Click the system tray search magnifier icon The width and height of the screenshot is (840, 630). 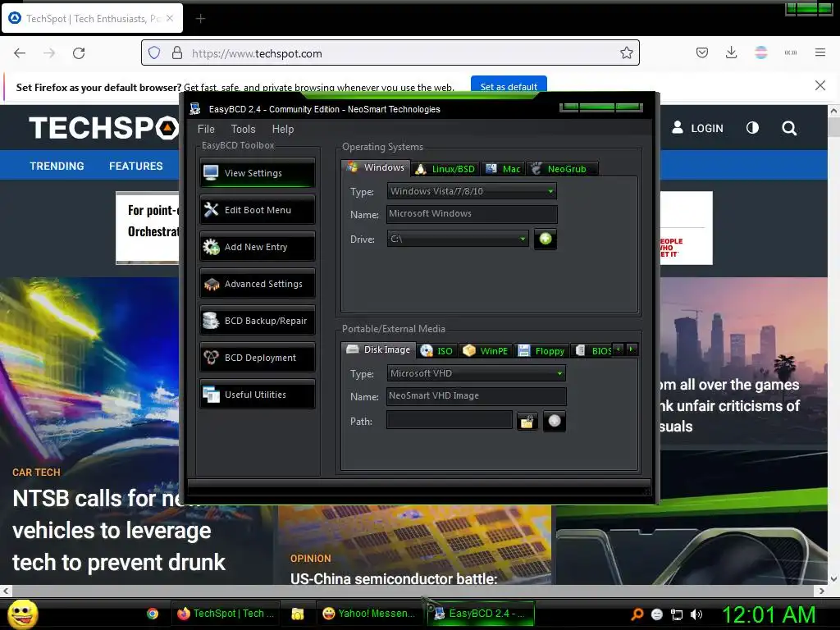coord(637,614)
